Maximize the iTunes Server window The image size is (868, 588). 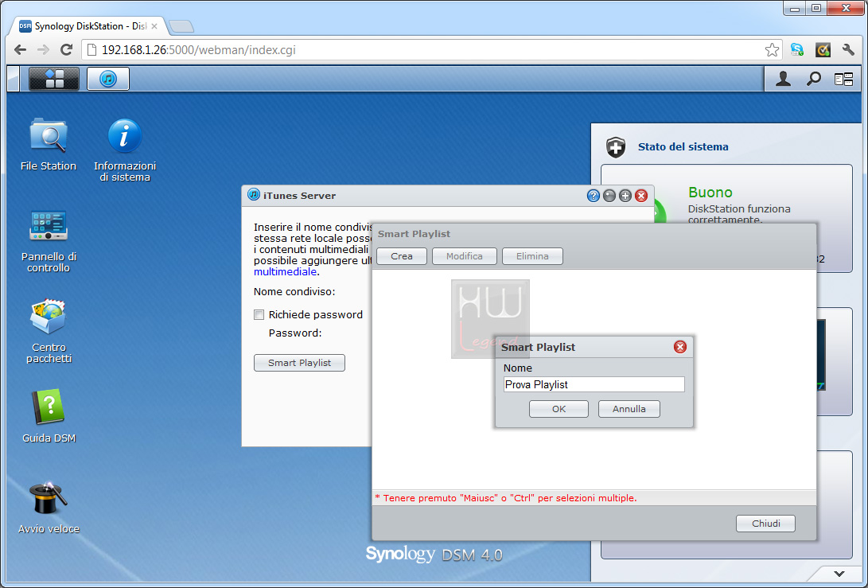coord(625,196)
